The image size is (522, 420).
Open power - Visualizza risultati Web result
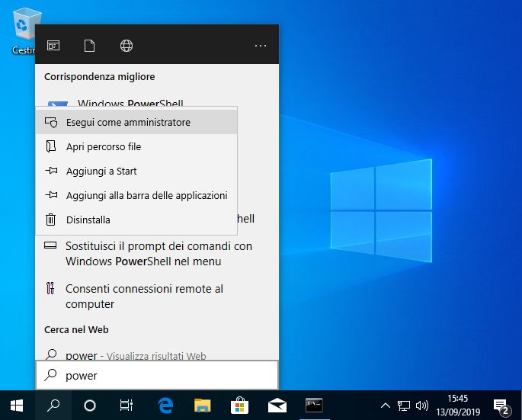click(157, 355)
